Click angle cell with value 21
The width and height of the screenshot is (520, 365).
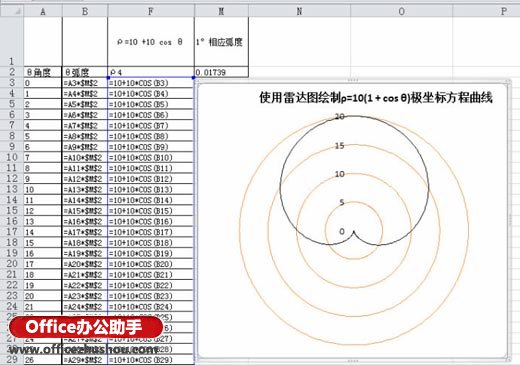43,307
